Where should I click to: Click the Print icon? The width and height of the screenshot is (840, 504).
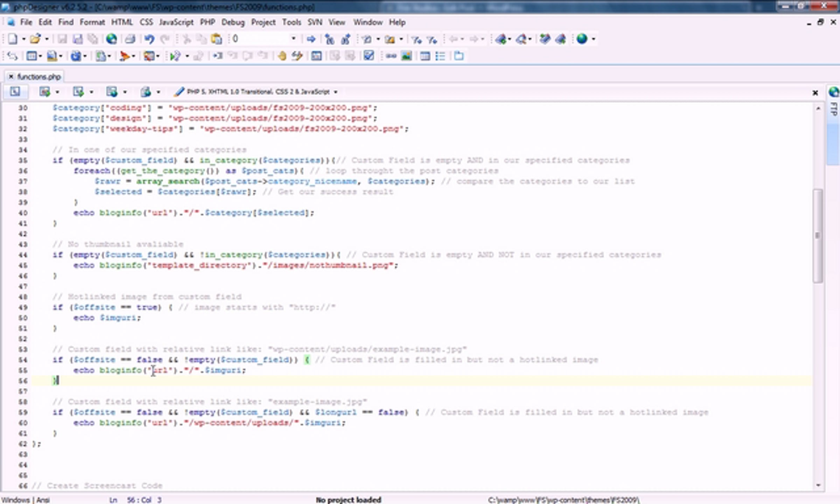tap(130, 39)
